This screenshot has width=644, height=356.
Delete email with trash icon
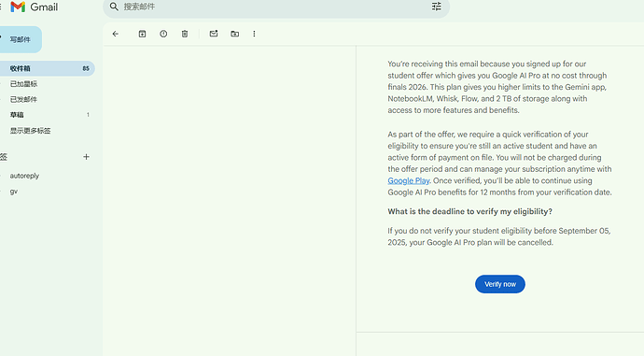[185, 34]
